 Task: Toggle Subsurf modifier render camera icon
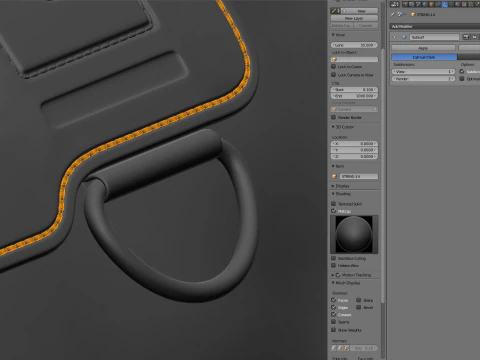[x=466, y=37]
